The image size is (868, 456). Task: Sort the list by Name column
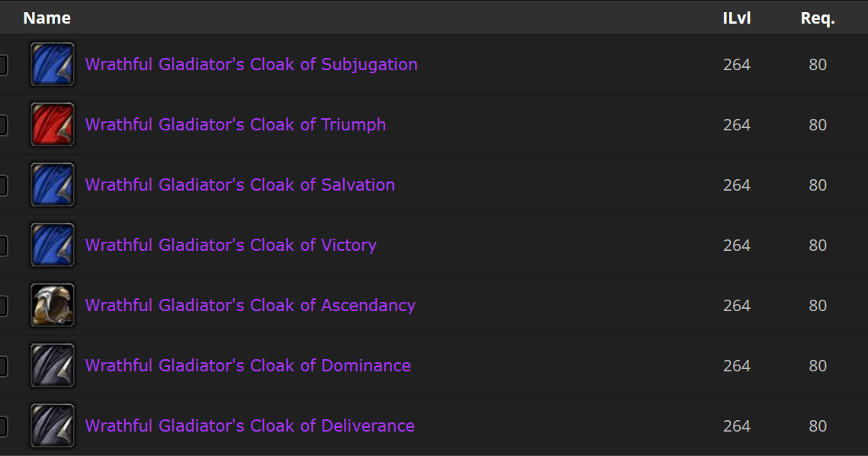tap(47, 18)
